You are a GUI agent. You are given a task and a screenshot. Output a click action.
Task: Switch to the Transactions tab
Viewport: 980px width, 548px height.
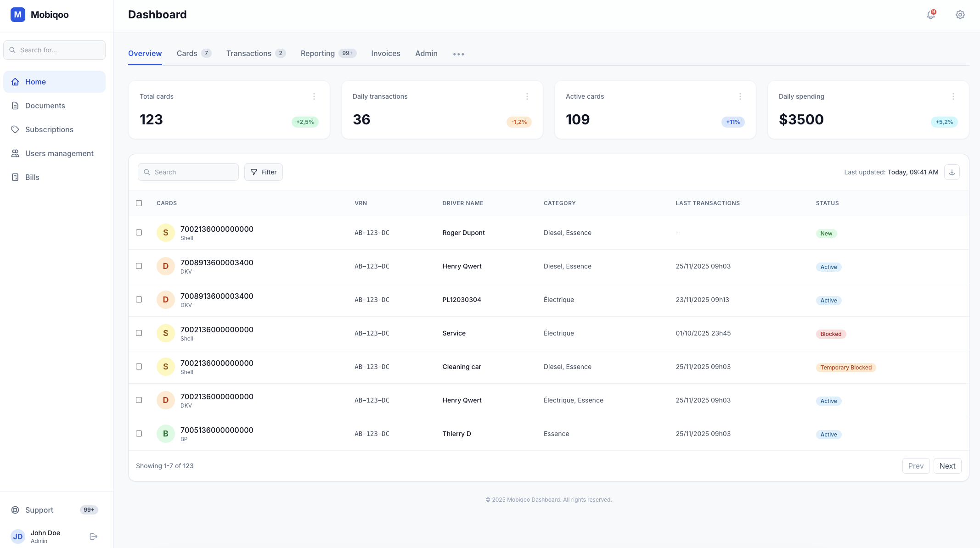click(x=249, y=53)
